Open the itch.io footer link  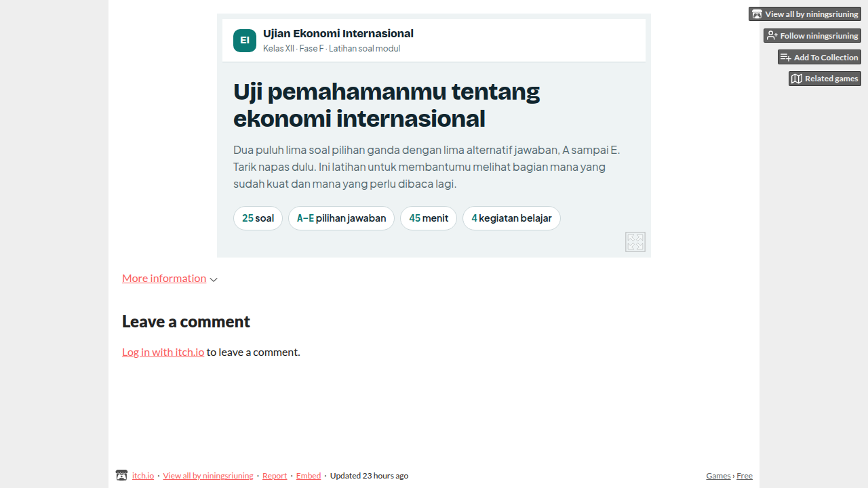point(143,476)
